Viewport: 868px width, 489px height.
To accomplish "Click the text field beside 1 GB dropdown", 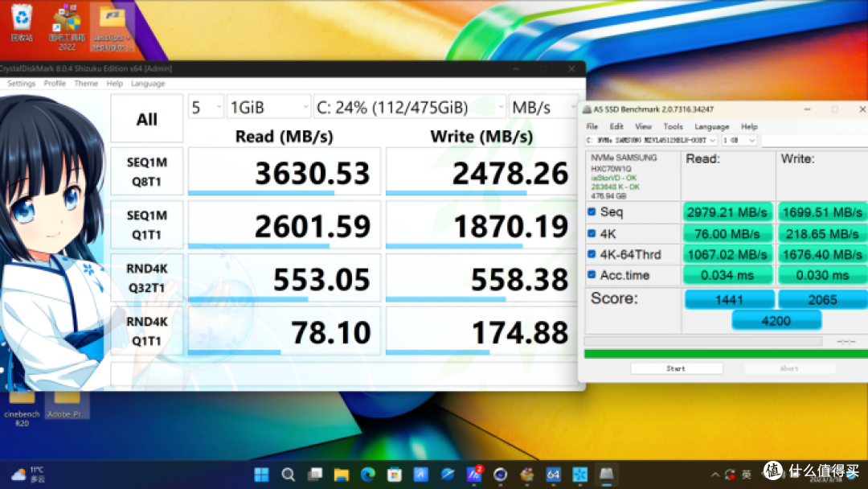I will click(x=814, y=141).
